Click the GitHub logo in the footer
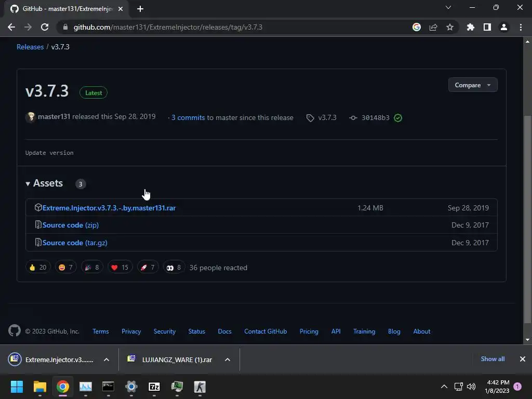532x399 pixels. tap(15, 330)
